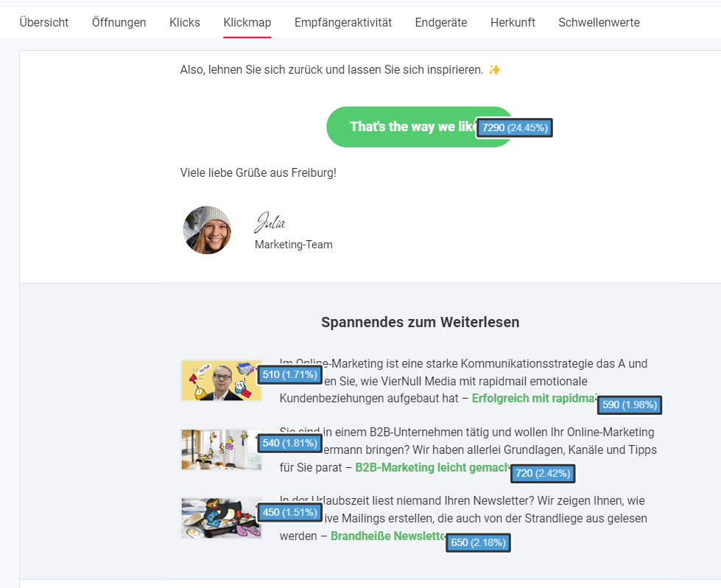The width and height of the screenshot is (721, 588).
Task: Open the B2B-Marketing article thumbnail
Action: (x=219, y=449)
